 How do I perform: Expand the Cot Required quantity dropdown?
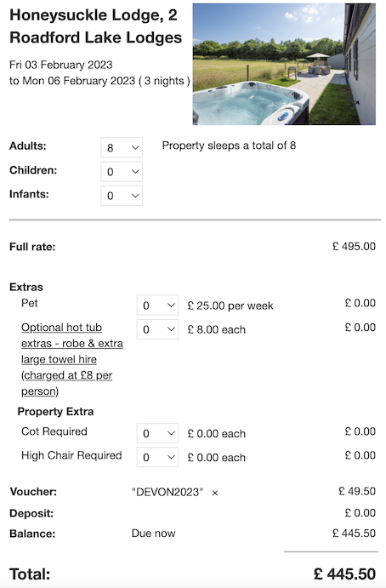[x=157, y=433]
